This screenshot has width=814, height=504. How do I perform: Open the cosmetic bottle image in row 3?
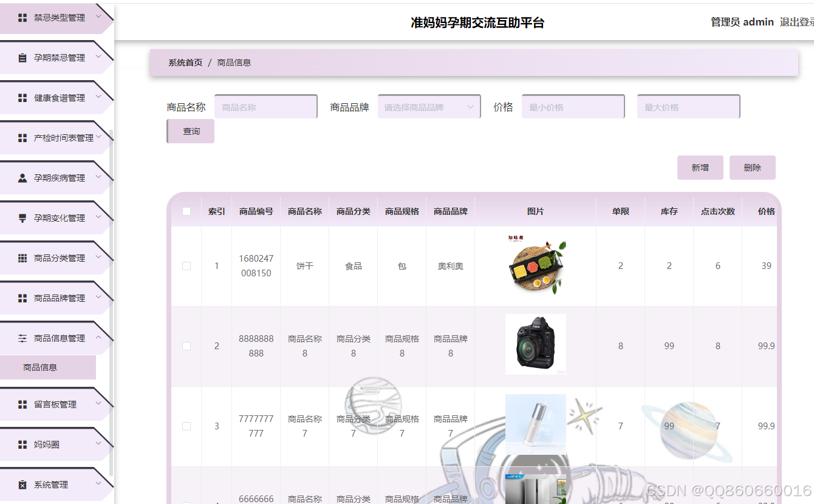tap(536, 424)
